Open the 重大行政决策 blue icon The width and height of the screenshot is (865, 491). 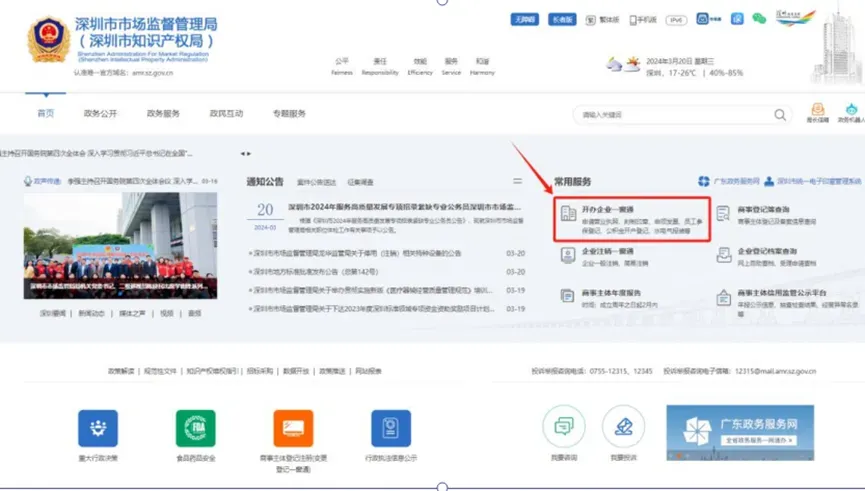98,428
